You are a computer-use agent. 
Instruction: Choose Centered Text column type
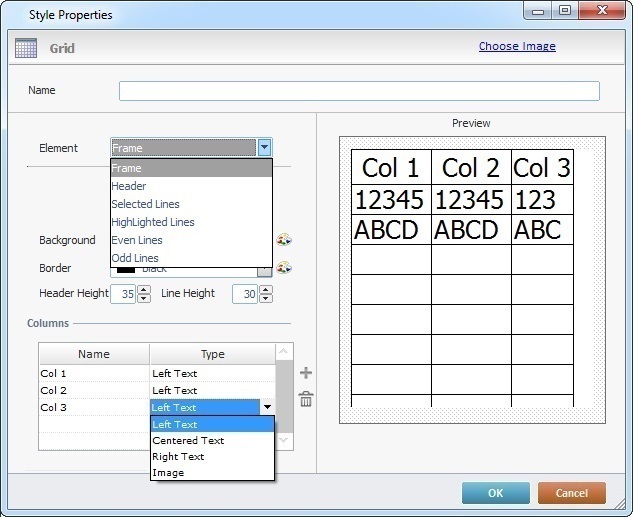pyautogui.click(x=188, y=440)
